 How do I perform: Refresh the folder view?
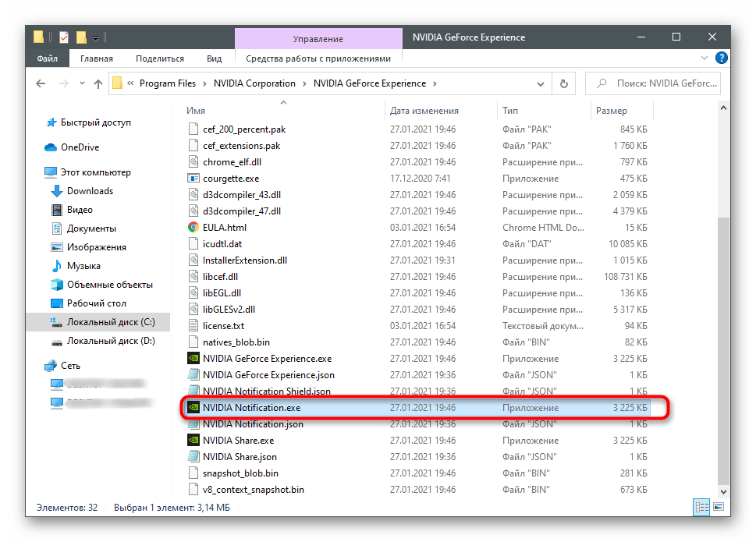pyautogui.click(x=563, y=83)
